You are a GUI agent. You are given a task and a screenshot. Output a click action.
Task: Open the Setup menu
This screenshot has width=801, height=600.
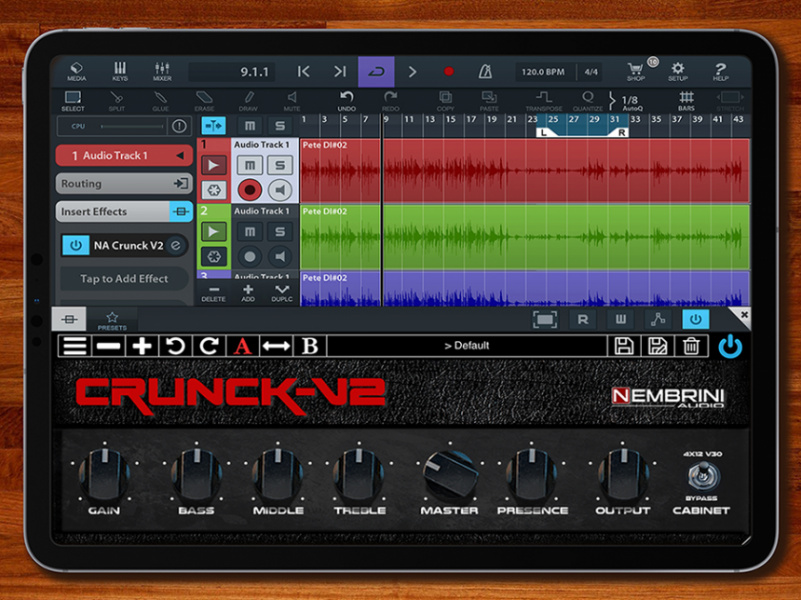[678, 68]
